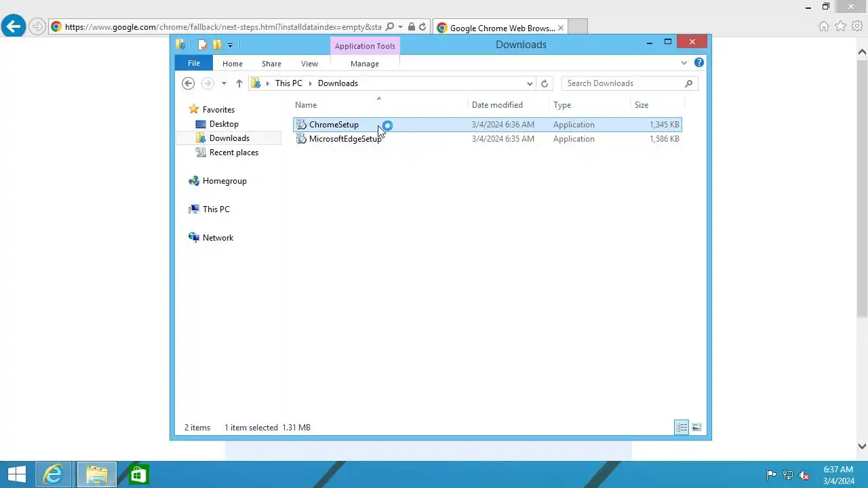Click the network icon in system tray
The width and height of the screenshot is (868, 488).
(788, 475)
